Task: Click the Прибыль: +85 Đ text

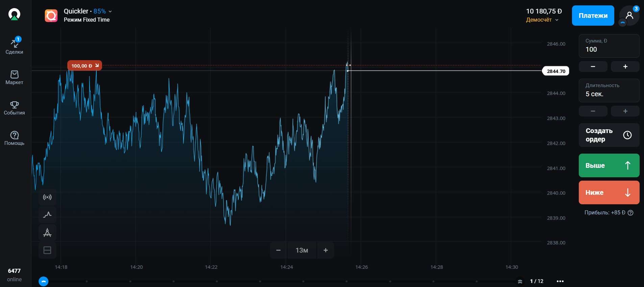Action: 605,213
